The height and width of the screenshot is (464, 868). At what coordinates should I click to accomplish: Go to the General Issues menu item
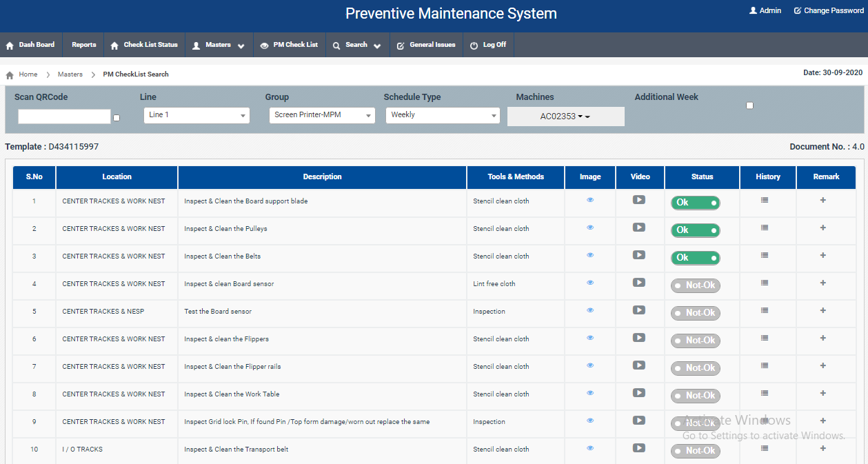click(x=426, y=45)
